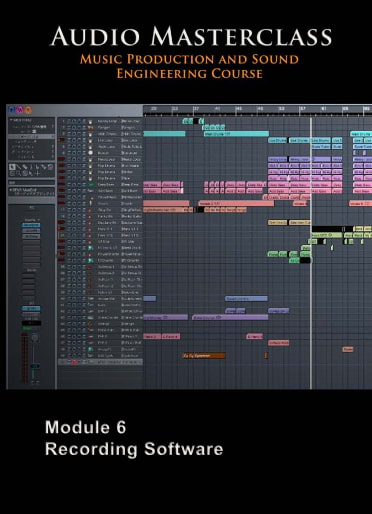
Task: Click the round white instrument icon on track 6
Action: (x=90, y=153)
